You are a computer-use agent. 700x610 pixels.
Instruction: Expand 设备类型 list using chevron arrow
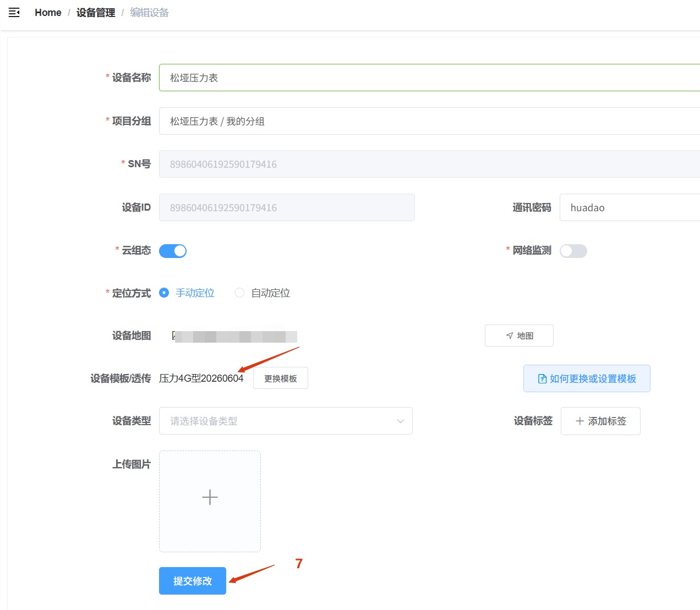coord(401,421)
